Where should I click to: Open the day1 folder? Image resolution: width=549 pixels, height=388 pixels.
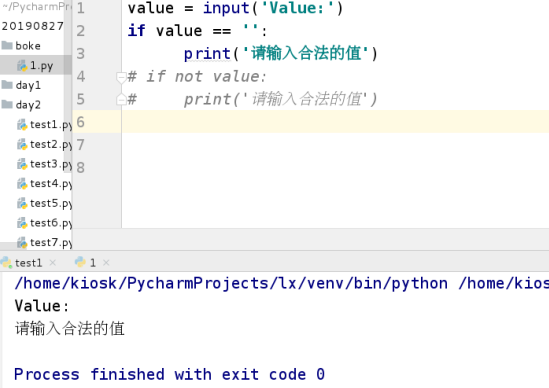pos(28,85)
